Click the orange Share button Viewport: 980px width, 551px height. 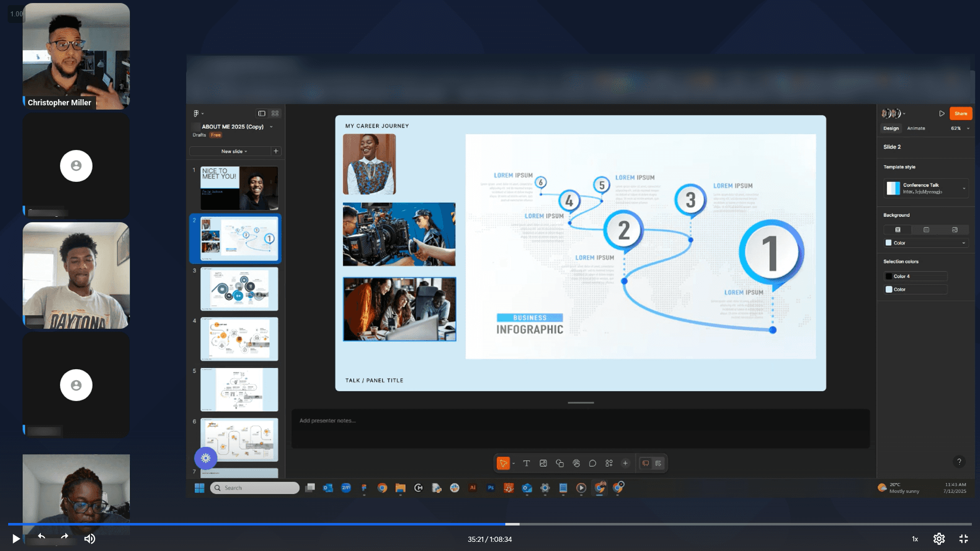[x=960, y=114]
